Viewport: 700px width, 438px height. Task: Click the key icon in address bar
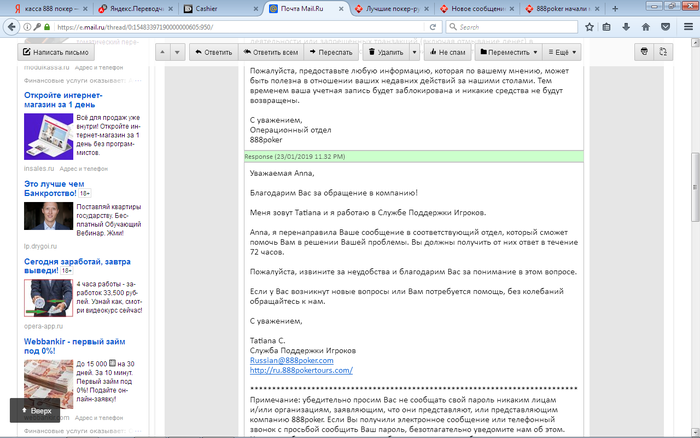pyautogui.click(x=37, y=27)
